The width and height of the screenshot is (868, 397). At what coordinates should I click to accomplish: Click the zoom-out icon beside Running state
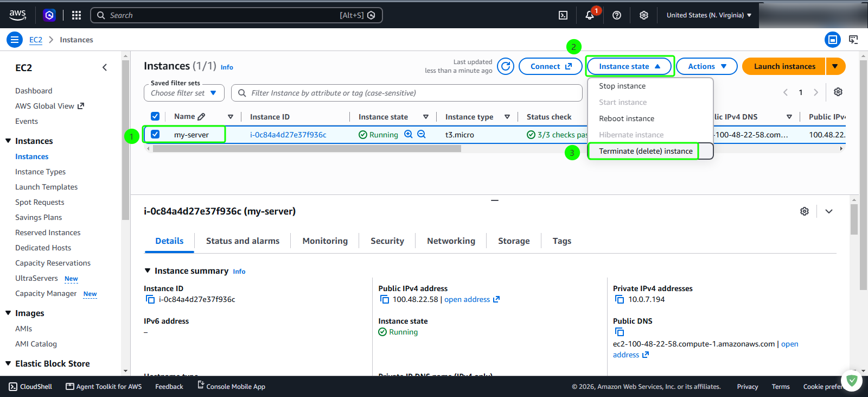pos(422,134)
